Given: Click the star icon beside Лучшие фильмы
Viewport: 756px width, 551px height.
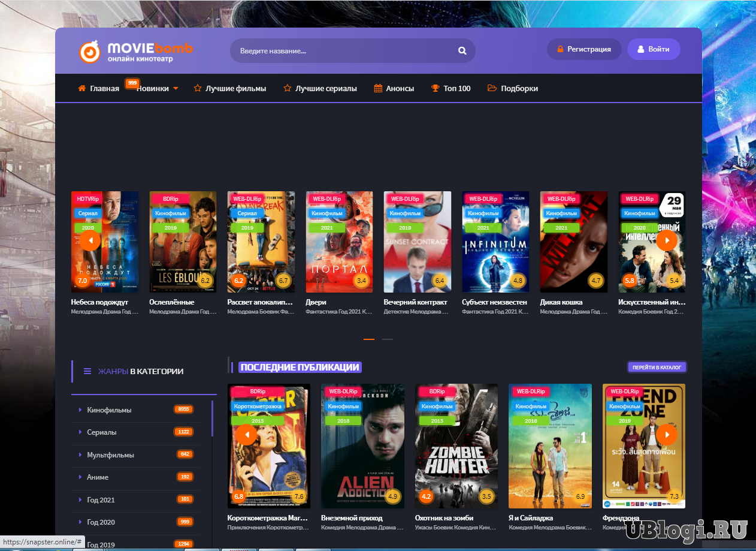Looking at the screenshot, I should click(x=198, y=89).
